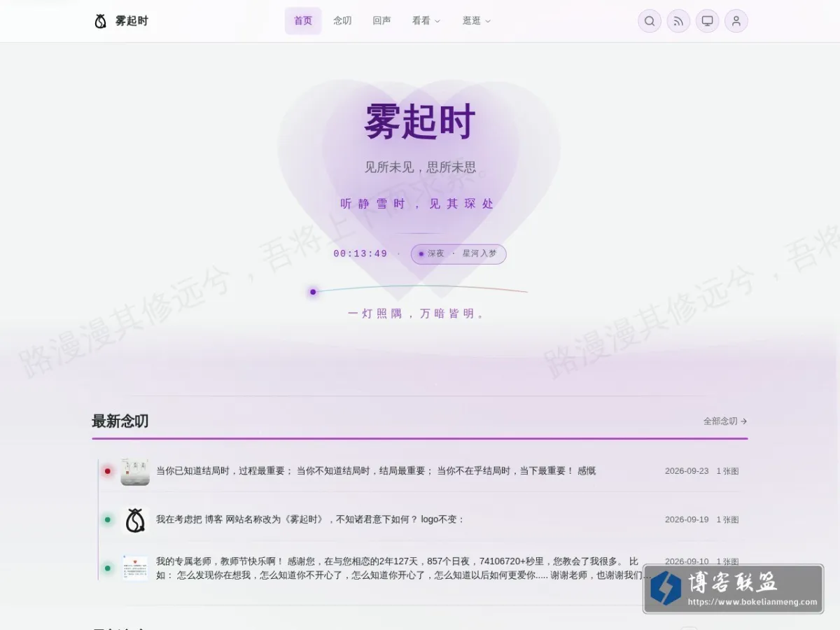The height and width of the screenshot is (630, 840).
Task: Click the date 2026-09-23
Action: [687, 471]
